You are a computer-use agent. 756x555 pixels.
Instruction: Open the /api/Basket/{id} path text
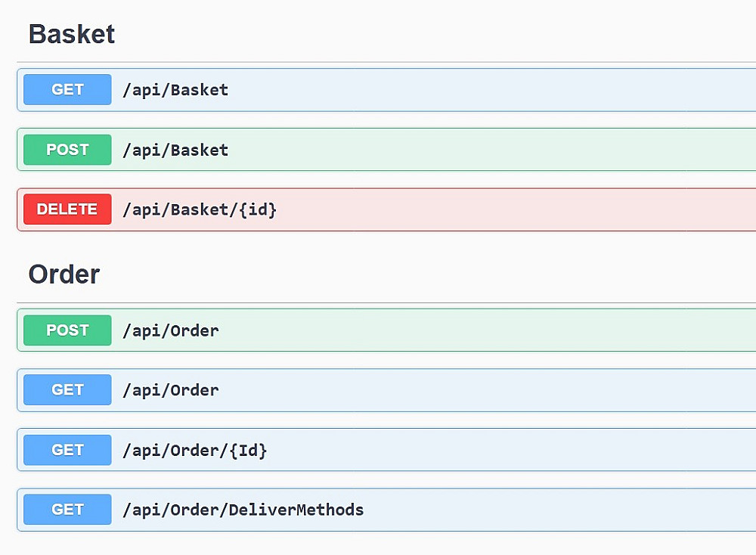click(200, 209)
